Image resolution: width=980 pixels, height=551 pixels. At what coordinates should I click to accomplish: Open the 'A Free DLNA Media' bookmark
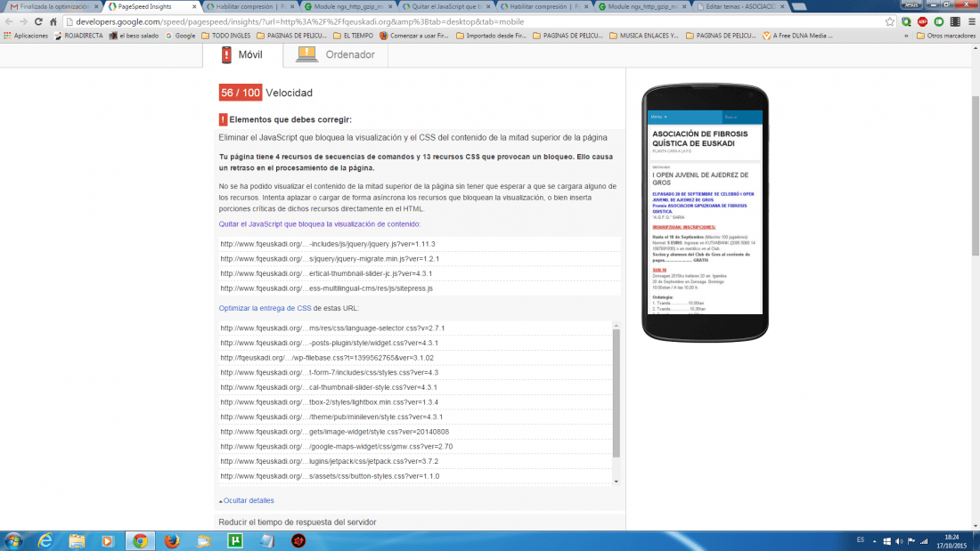click(797, 36)
